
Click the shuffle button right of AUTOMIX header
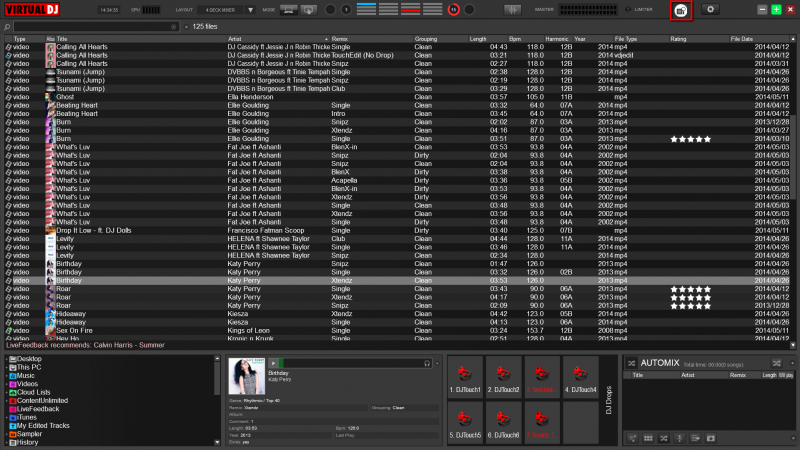pos(777,363)
